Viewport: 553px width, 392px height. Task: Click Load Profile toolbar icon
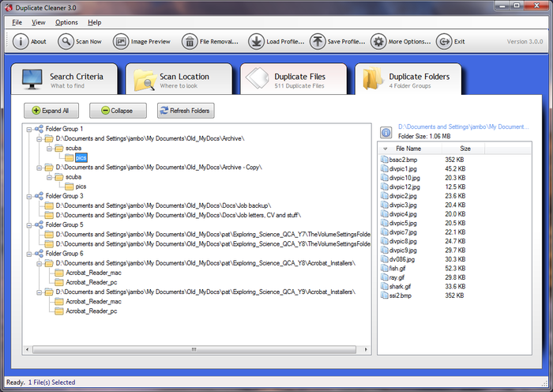coord(256,42)
